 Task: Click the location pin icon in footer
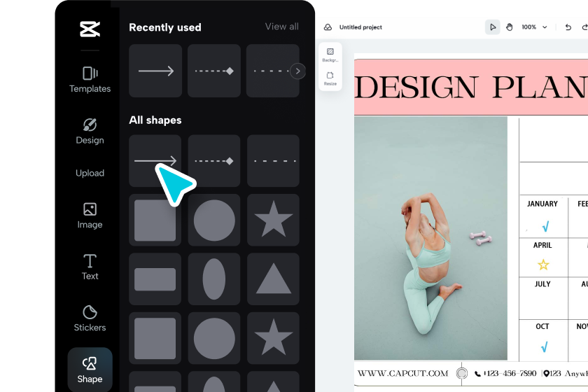pyautogui.click(x=547, y=373)
